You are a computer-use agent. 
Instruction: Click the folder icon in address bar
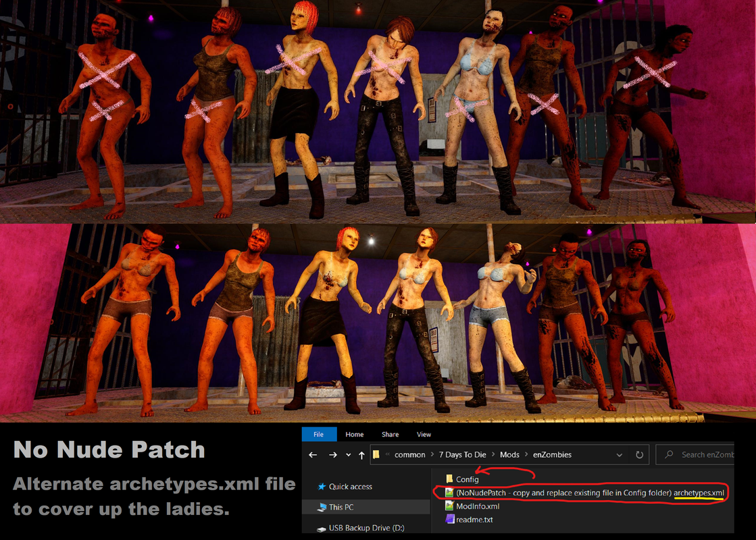[x=376, y=454]
